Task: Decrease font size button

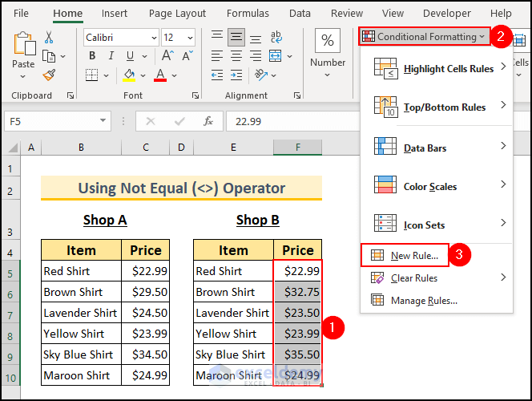Action: pyautogui.click(x=187, y=55)
